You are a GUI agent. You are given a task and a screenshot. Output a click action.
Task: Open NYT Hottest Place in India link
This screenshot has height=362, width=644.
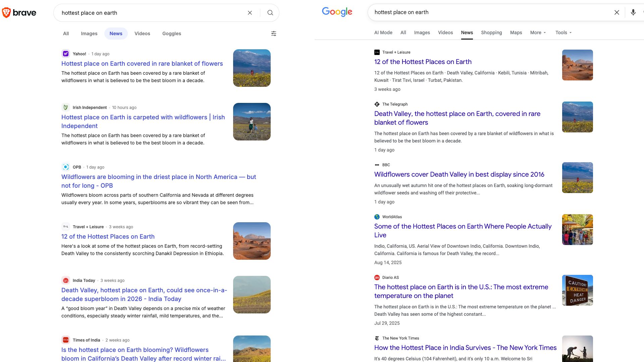click(x=465, y=348)
